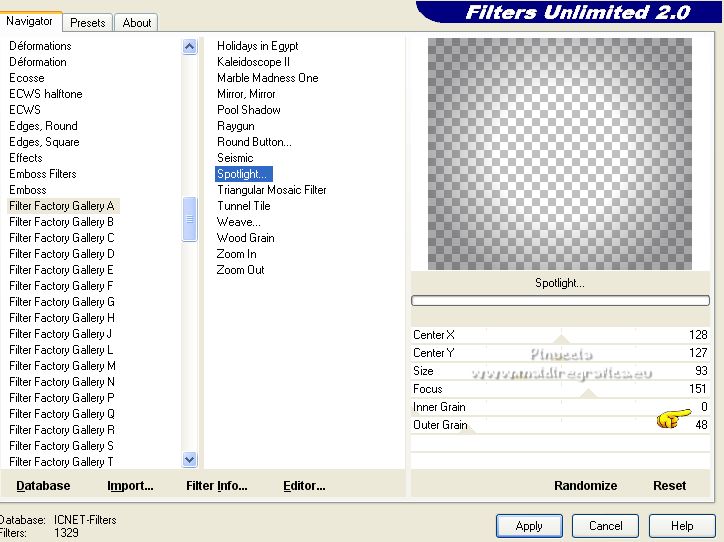Apply the Spotlight filter

[x=529, y=526]
